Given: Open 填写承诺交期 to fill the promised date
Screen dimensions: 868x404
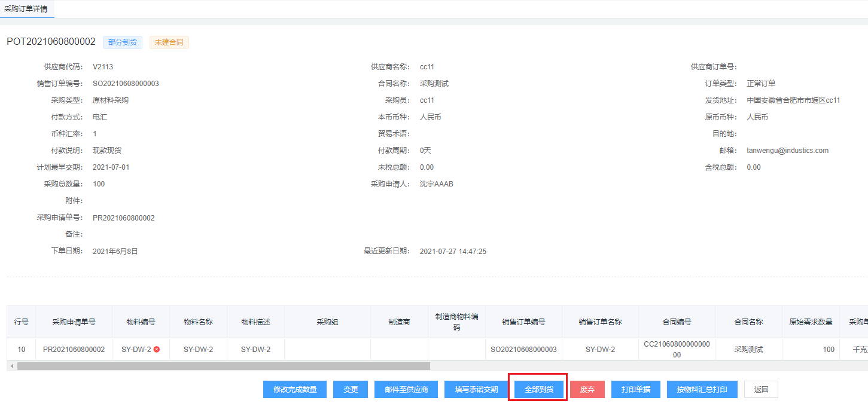Looking at the screenshot, I should pos(476,390).
